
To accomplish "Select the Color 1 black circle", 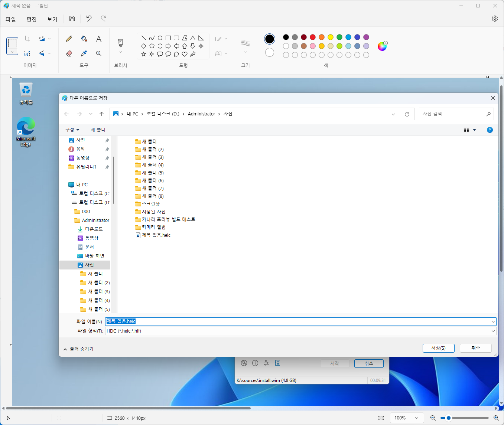I will pyautogui.click(x=270, y=39).
